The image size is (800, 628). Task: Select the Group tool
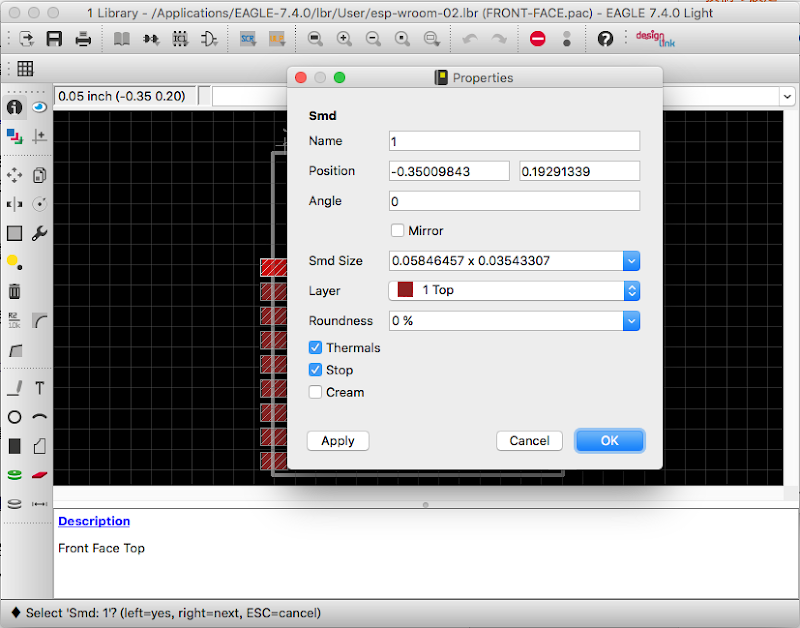[14, 233]
